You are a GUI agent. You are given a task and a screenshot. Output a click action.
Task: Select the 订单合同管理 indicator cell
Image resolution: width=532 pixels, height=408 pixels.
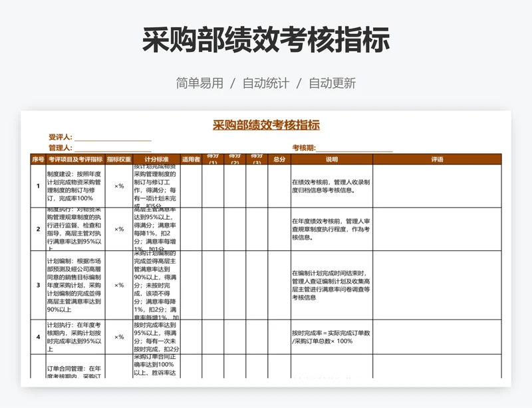click(76, 366)
